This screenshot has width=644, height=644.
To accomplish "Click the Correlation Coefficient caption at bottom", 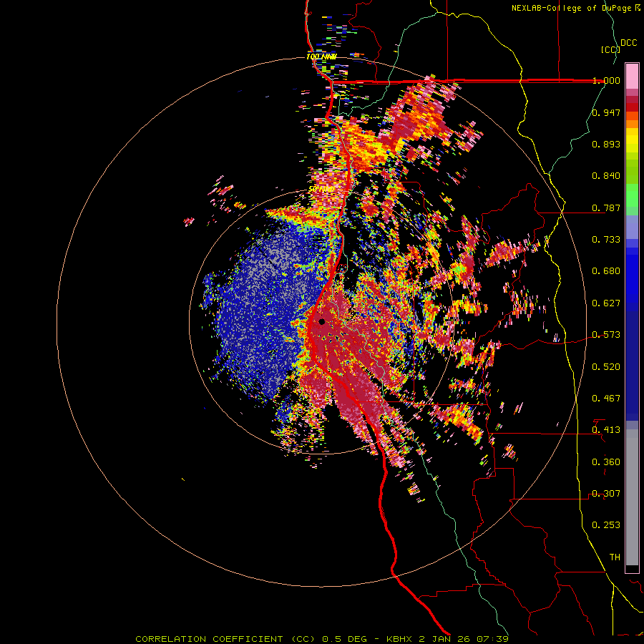I will [x=321, y=639].
